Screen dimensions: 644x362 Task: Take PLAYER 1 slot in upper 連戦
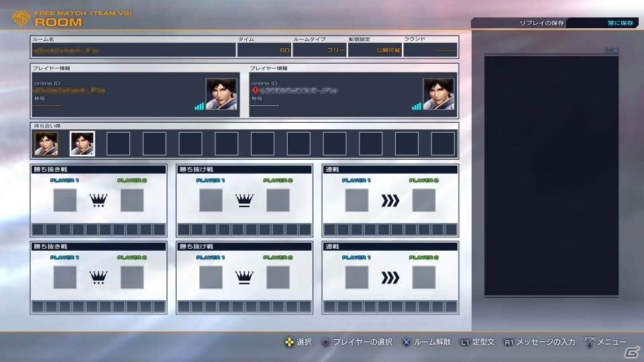[356, 200]
